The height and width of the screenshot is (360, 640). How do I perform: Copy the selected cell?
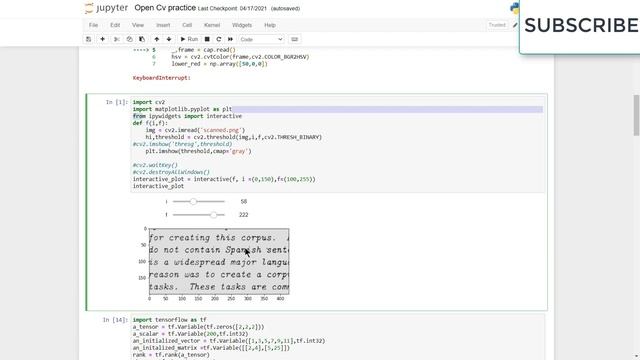tap(129, 39)
